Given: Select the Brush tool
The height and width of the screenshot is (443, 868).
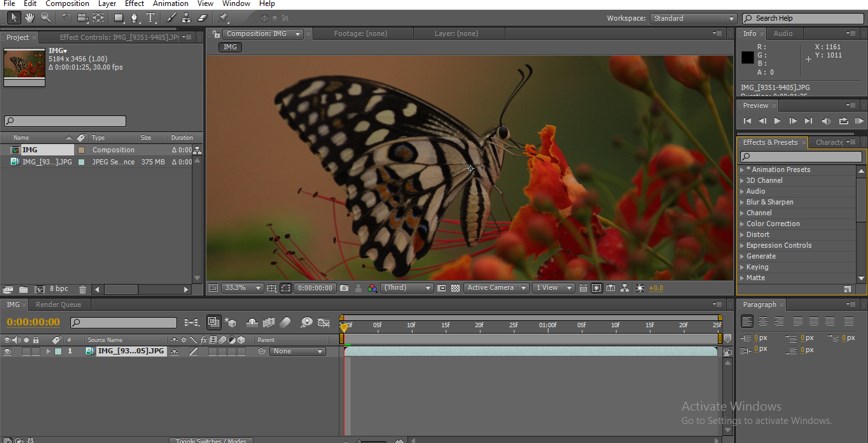Looking at the screenshot, I should (x=170, y=18).
